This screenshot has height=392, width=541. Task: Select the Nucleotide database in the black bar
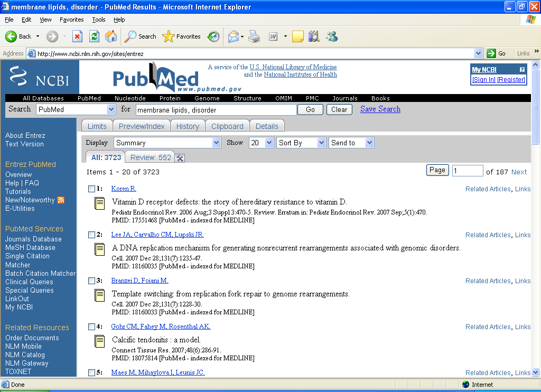click(x=130, y=98)
